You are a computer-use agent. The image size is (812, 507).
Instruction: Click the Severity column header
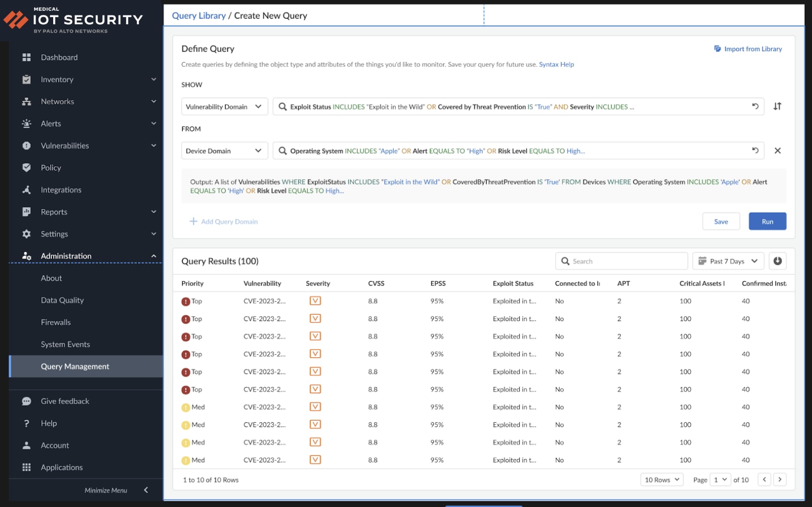318,283
